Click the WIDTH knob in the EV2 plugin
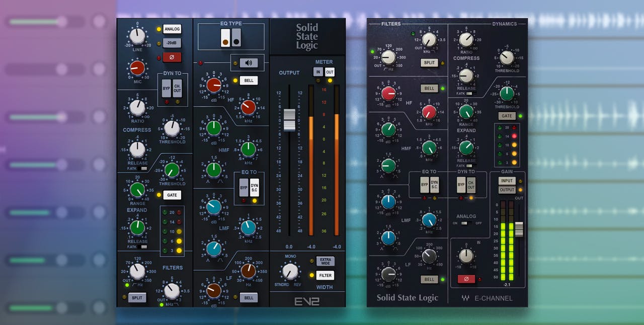This screenshot has width=644, height=325. point(290,271)
